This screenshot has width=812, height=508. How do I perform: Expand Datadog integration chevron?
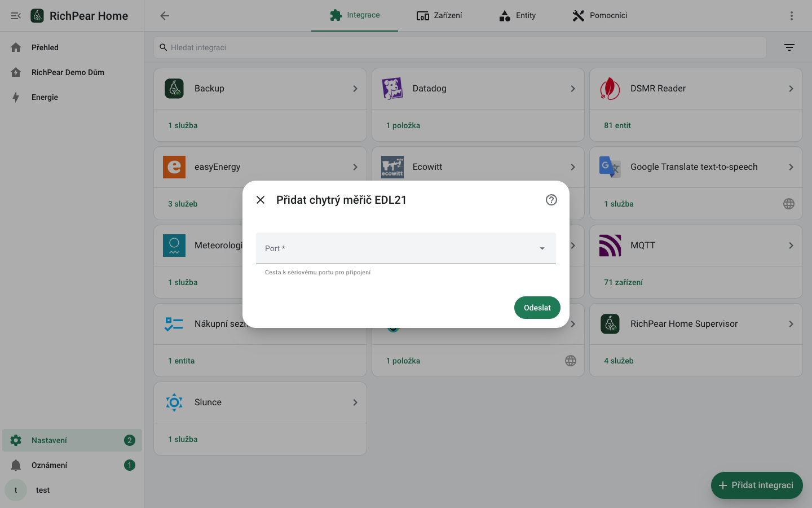click(573, 89)
